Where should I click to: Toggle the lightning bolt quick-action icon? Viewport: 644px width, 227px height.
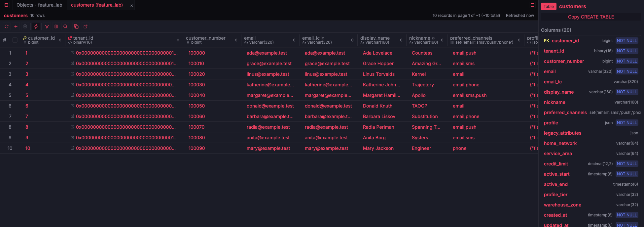point(36,26)
